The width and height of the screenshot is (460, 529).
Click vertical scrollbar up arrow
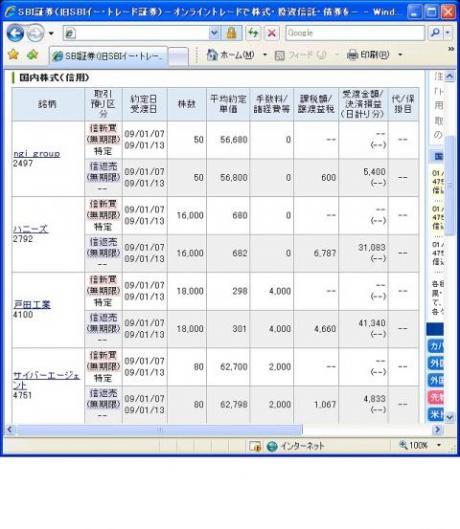pos(449,77)
